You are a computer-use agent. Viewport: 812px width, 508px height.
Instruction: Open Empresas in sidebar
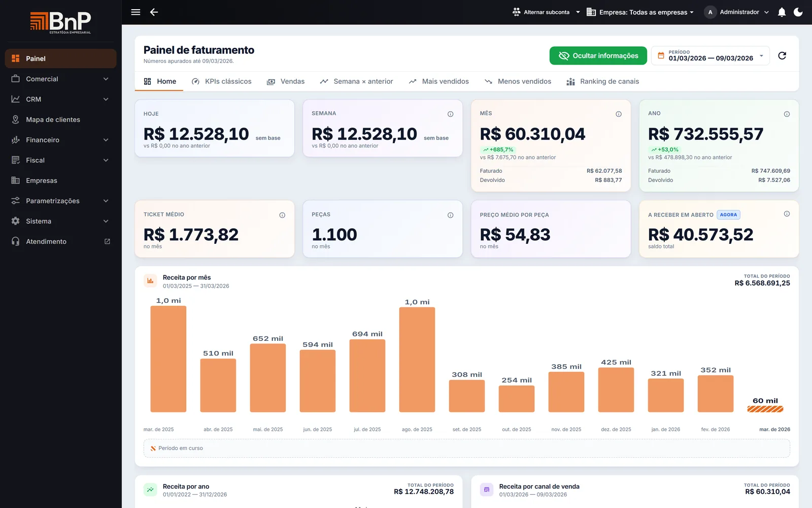click(61, 180)
